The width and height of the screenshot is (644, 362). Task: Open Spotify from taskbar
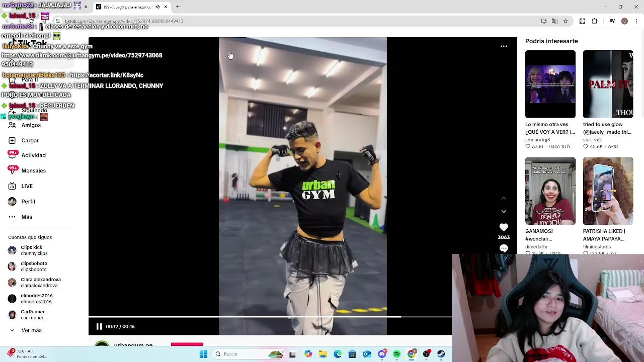(397, 354)
